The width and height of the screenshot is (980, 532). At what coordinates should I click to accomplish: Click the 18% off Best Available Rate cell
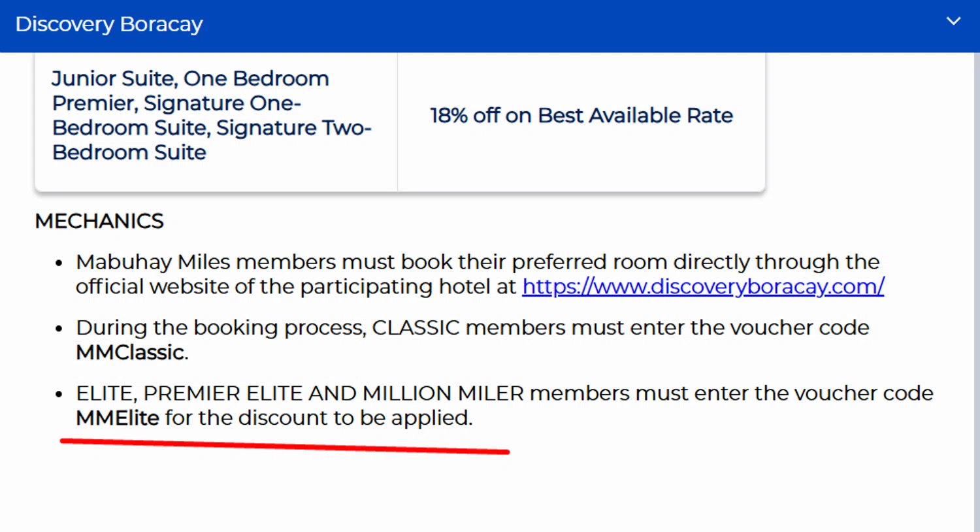581,116
